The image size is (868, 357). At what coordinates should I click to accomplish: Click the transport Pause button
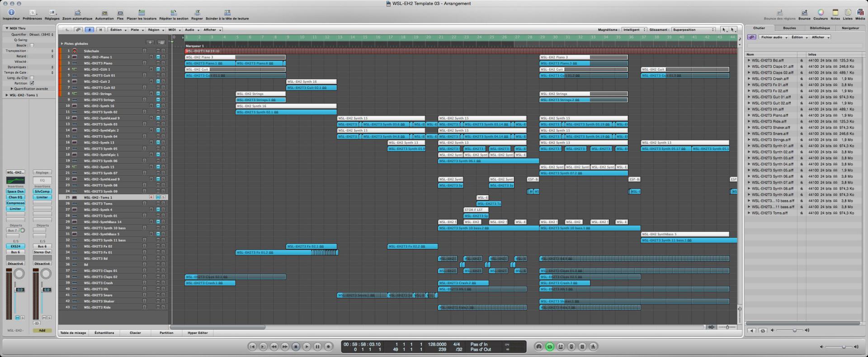point(317,347)
